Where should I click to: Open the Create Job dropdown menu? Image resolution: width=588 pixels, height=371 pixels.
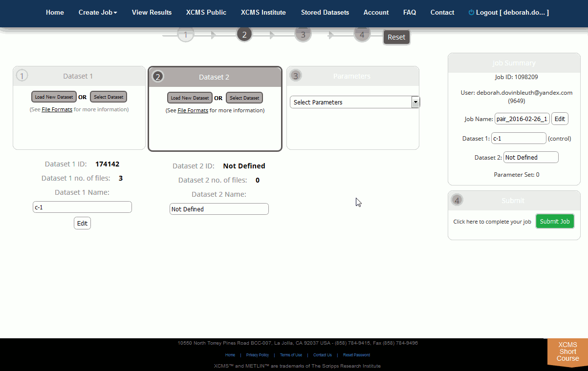(98, 12)
